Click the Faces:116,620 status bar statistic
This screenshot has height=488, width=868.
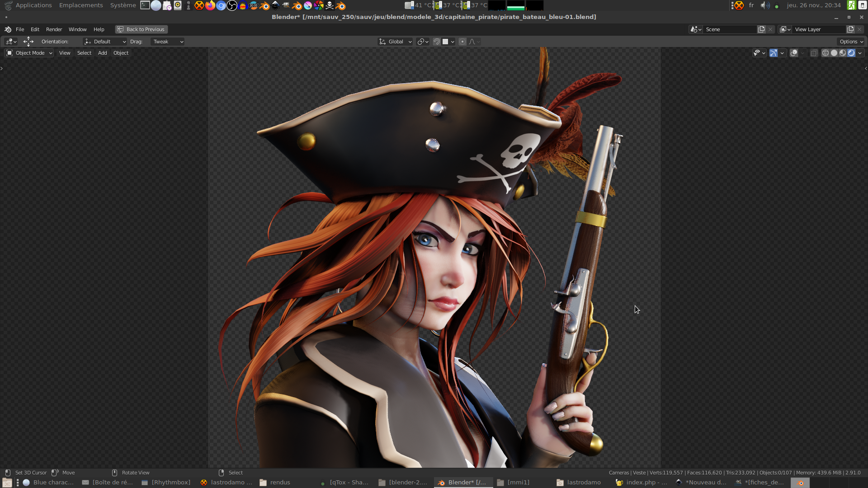[x=704, y=473]
